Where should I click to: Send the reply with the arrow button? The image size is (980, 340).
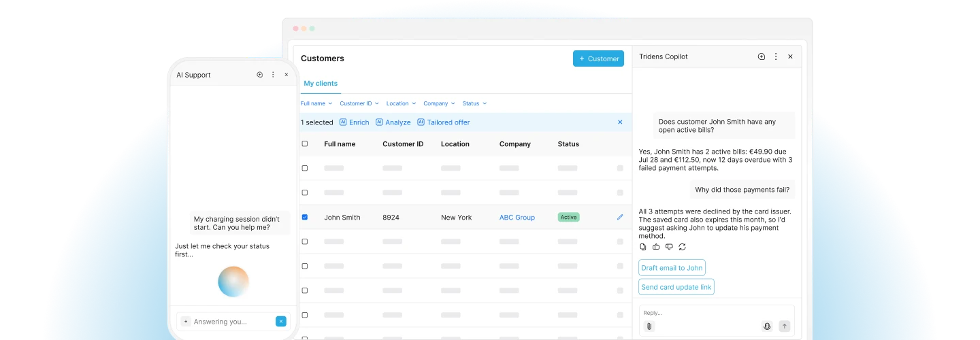pyautogui.click(x=784, y=326)
